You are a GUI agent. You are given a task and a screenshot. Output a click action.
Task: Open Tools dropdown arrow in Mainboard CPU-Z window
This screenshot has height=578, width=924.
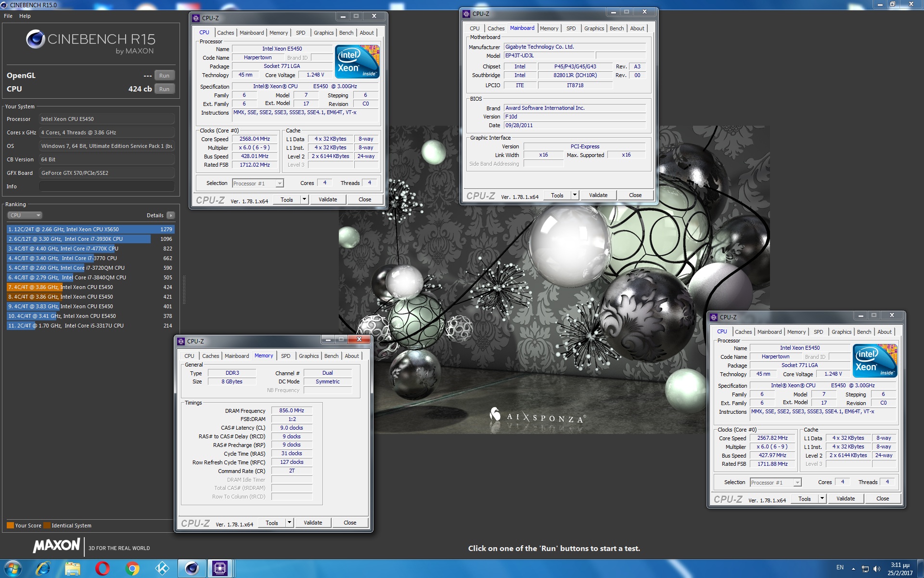point(575,195)
